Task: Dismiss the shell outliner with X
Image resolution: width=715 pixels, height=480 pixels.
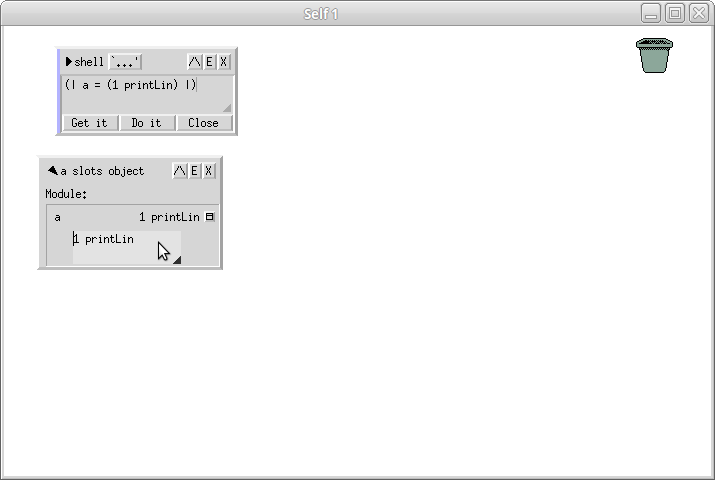Action: 223,62
